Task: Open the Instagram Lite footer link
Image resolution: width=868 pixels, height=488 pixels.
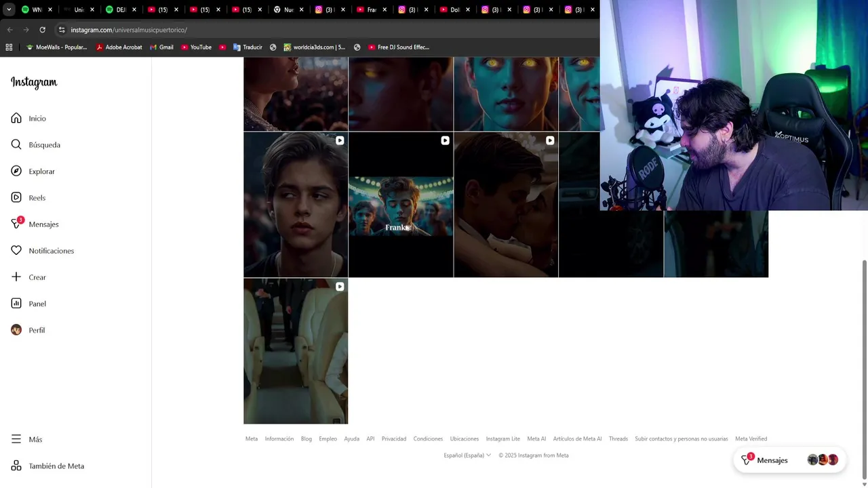Action: click(502, 439)
